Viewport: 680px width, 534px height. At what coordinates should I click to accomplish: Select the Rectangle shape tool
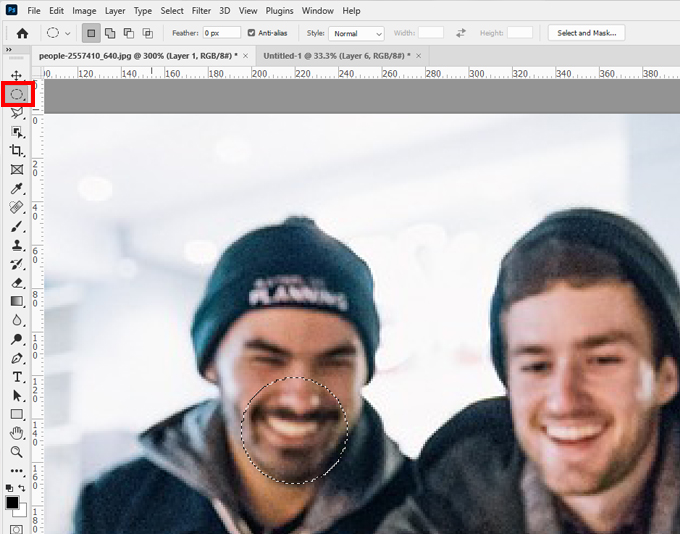(17, 414)
